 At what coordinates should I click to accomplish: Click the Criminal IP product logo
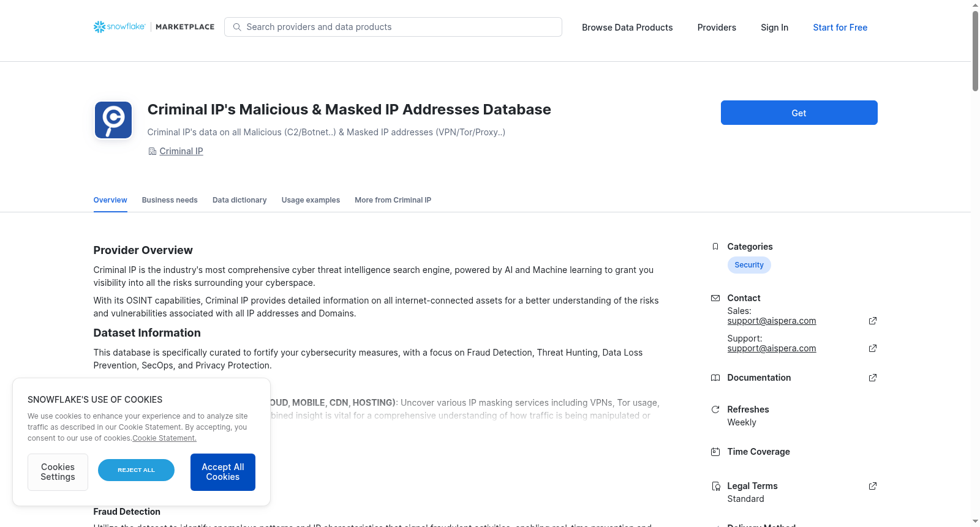pos(113,120)
